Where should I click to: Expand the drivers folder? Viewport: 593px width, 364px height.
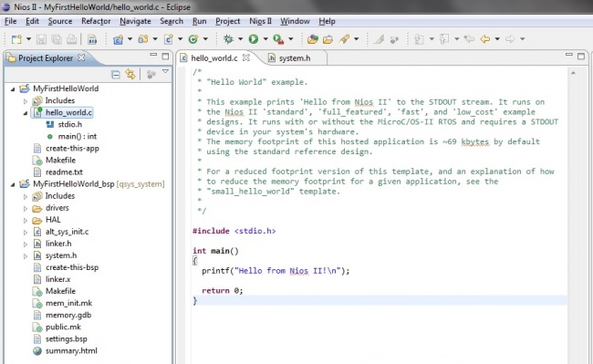tap(26, 208)
